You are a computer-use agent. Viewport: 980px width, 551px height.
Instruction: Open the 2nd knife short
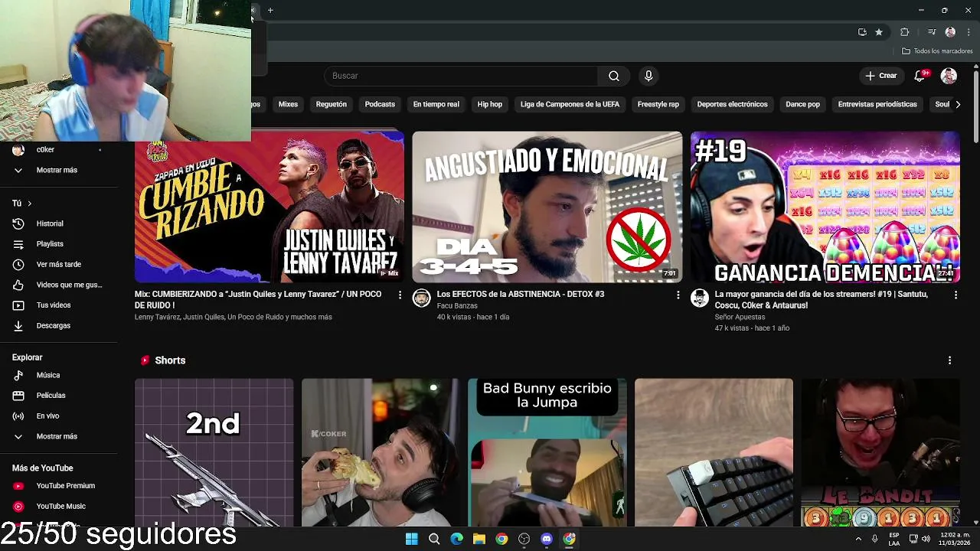coord(214,452)
